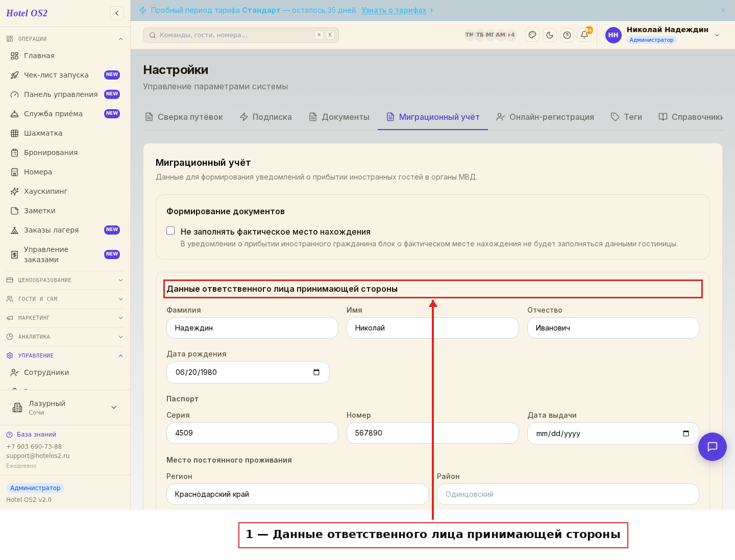Viewport: 735px width, 560px height.
Task: Open Заказы лагеря
Action: 65,230
